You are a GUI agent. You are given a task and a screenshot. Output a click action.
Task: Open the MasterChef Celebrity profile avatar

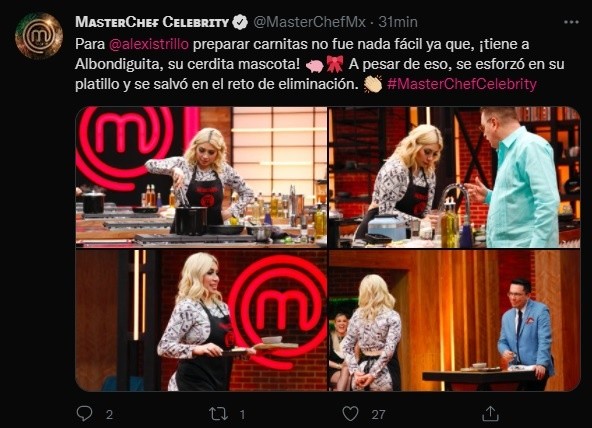coord(39,36)
